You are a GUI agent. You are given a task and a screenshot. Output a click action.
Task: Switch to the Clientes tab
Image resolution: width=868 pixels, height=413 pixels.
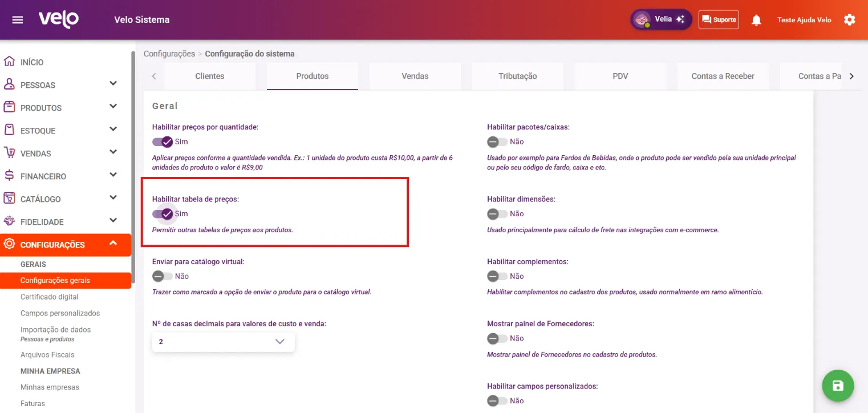pyautogui.click(x=210, y=76)
